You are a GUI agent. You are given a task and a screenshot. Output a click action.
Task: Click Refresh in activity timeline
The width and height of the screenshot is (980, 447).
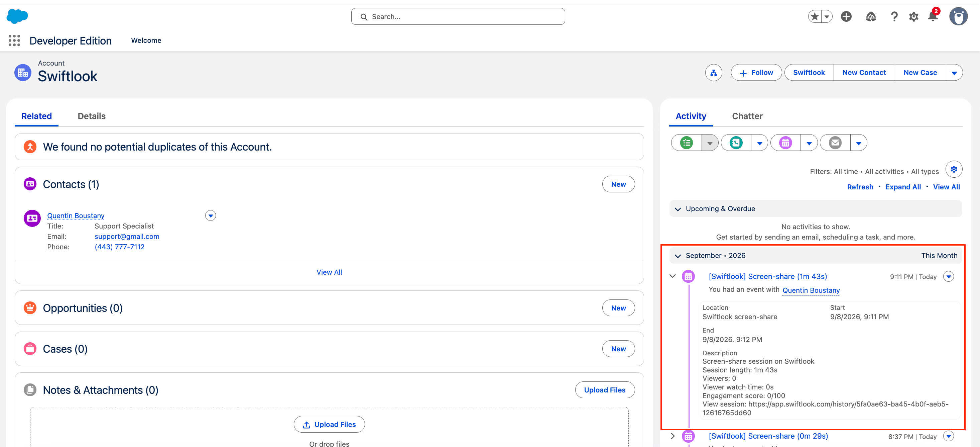point(860,187)
